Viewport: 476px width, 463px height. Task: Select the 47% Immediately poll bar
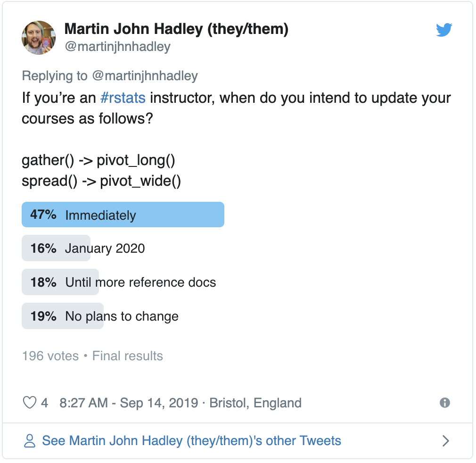coord(123,215)
